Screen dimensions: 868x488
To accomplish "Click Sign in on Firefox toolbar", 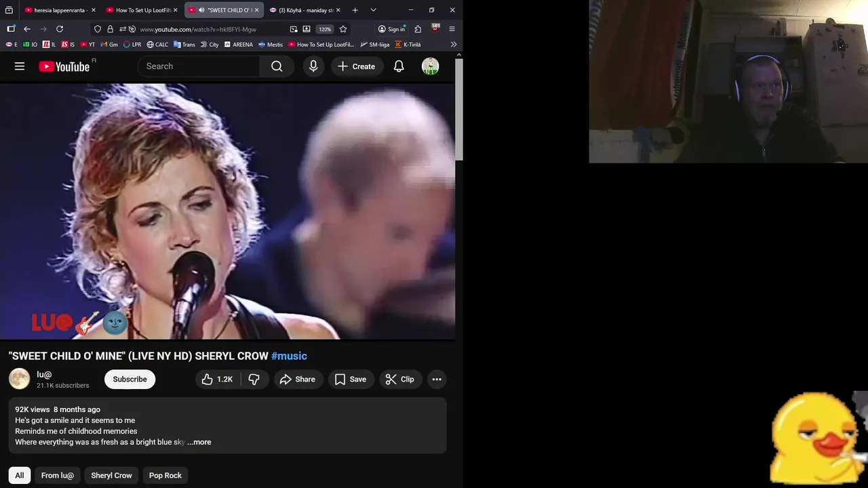I will [391, 29].
